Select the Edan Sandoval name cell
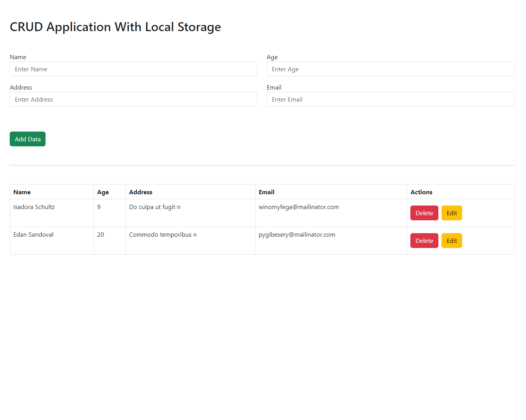The width and height of the screenshot is (526, 420). (x=33, y=235)
